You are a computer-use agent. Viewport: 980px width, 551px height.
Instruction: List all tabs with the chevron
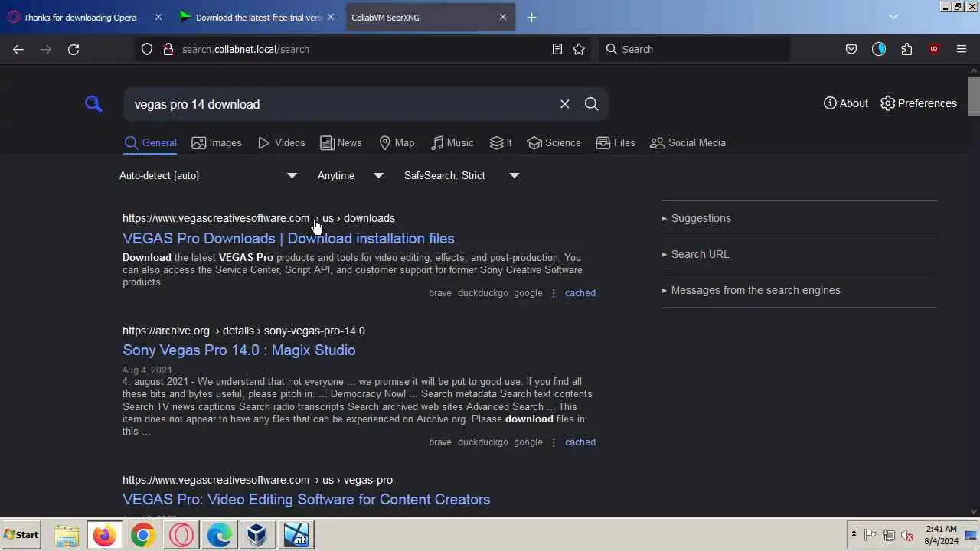(x=893, y=17)
